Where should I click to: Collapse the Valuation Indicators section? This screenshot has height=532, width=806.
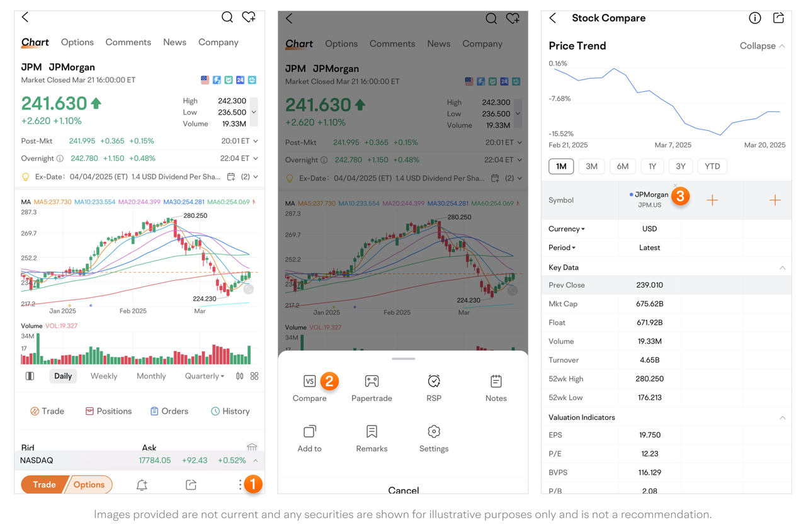tap(782, 417)
